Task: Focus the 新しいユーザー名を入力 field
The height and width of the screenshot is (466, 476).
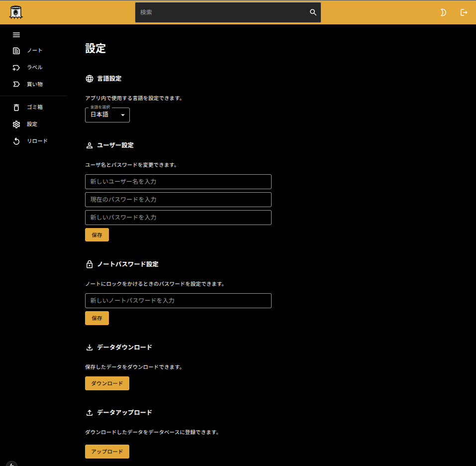Action: pyautogui.click(x=178, y=182)
